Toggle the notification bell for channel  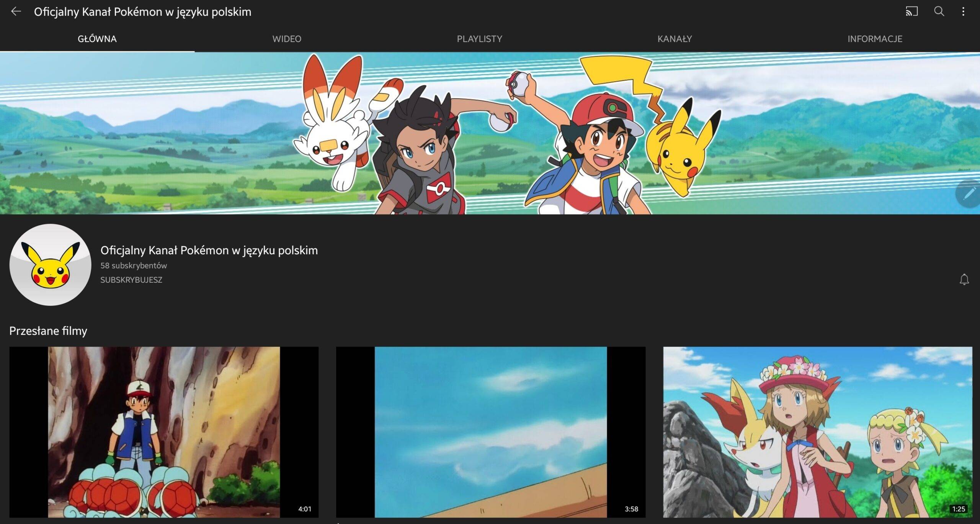[964, 280]
